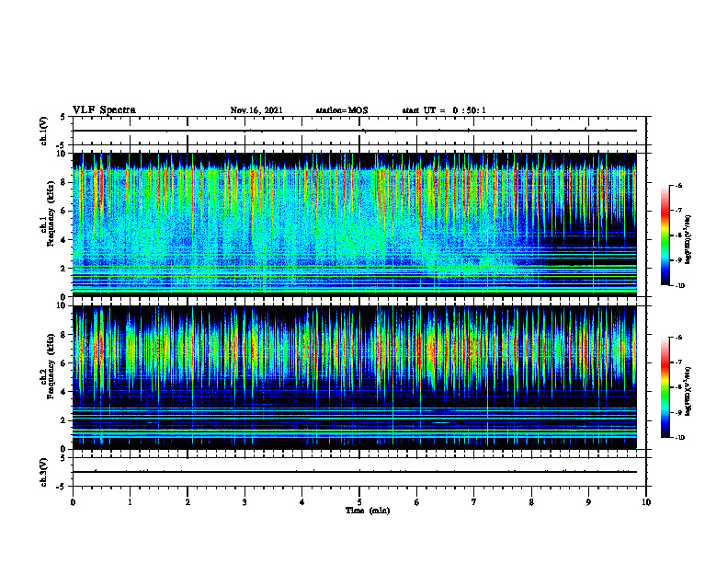Click the ch.3 voltage waveform trace
728x563 pixels.
point(355,472)
